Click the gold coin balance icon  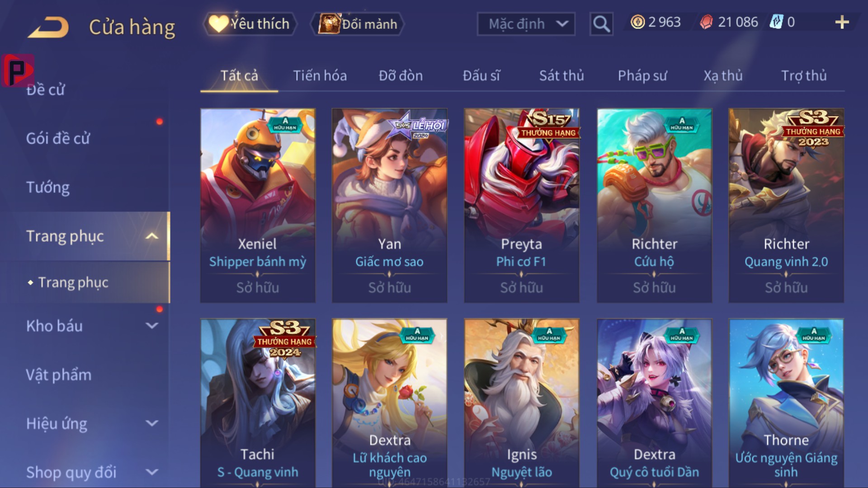(637, 22)
